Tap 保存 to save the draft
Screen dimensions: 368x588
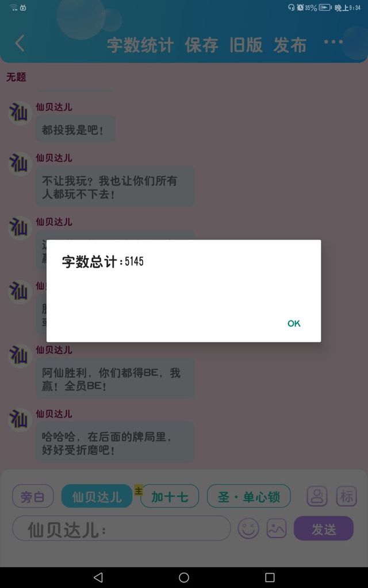(x=202, y=45)
